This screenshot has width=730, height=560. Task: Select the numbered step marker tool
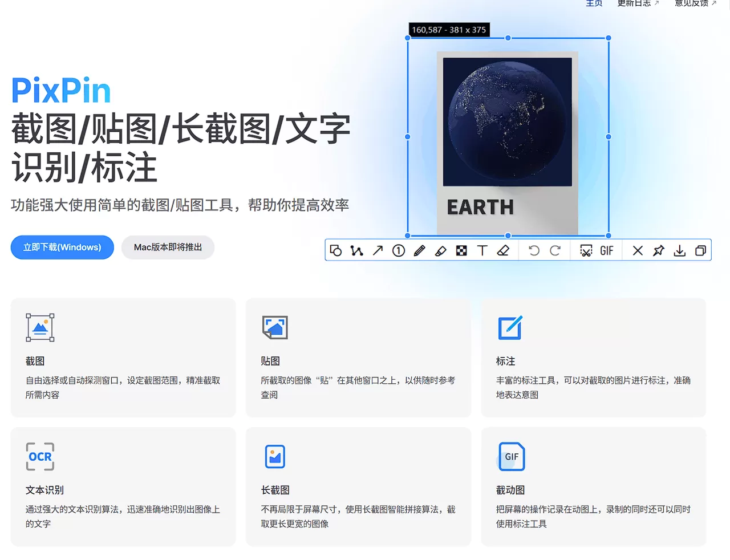pyautogui.click(x=398, y=250)
